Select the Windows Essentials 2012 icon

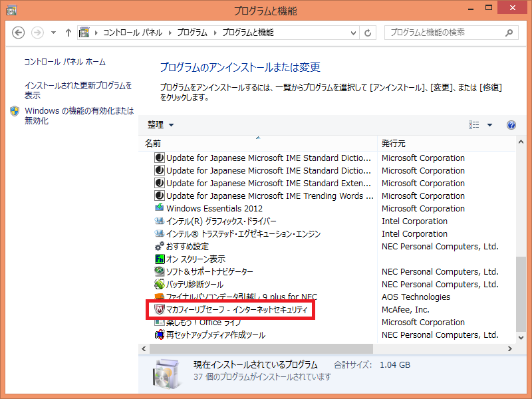[x=158, y=208]
